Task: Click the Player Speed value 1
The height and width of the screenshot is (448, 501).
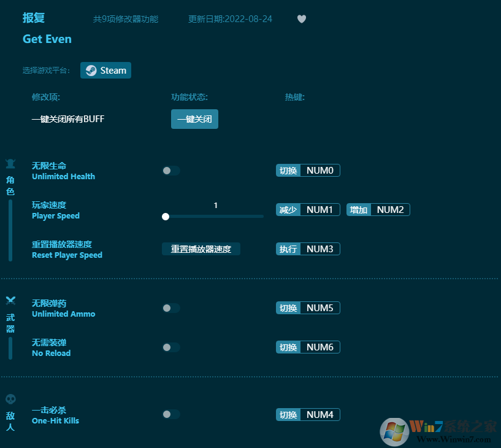Action: tap(216, 206)
